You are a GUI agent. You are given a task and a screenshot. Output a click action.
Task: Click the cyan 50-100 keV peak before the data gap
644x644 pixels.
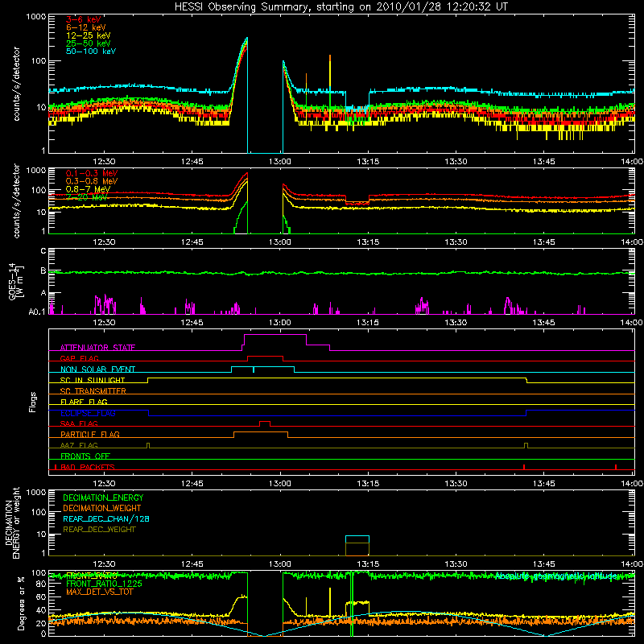pyautogui.click(x=246, y=39)
